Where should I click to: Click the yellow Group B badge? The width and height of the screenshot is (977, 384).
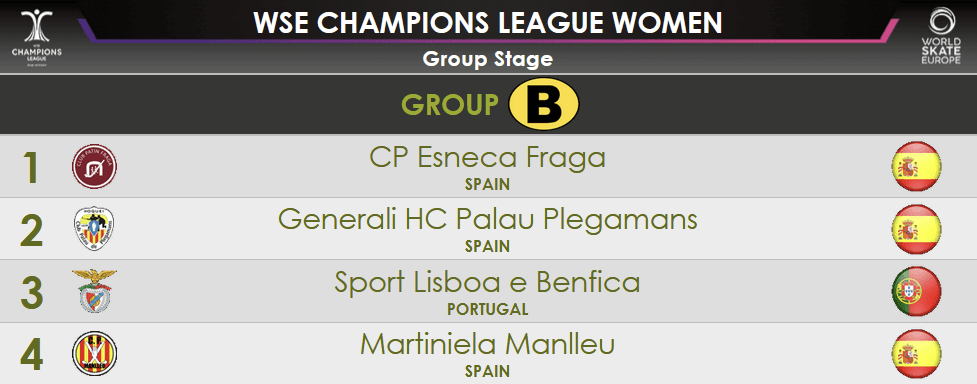[x=544, y=104]
